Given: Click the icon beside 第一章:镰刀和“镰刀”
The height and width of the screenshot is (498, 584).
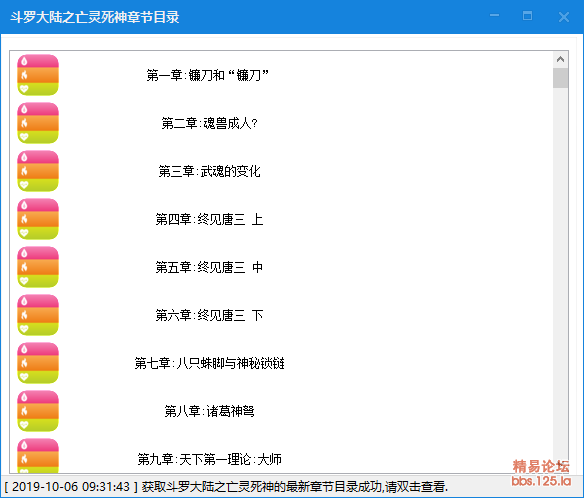Looking at the screenshot, I should (38, 75).
